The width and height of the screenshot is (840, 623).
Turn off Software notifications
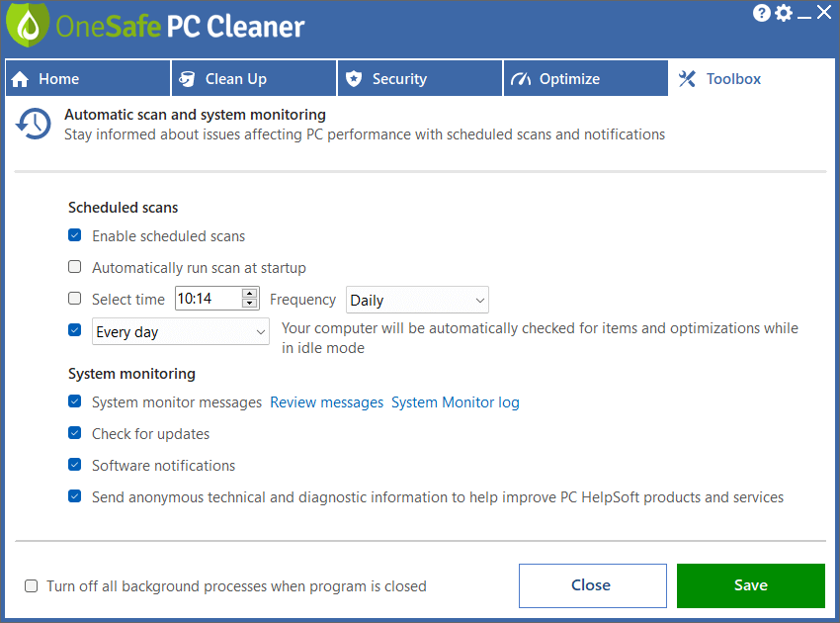[75, 465]
